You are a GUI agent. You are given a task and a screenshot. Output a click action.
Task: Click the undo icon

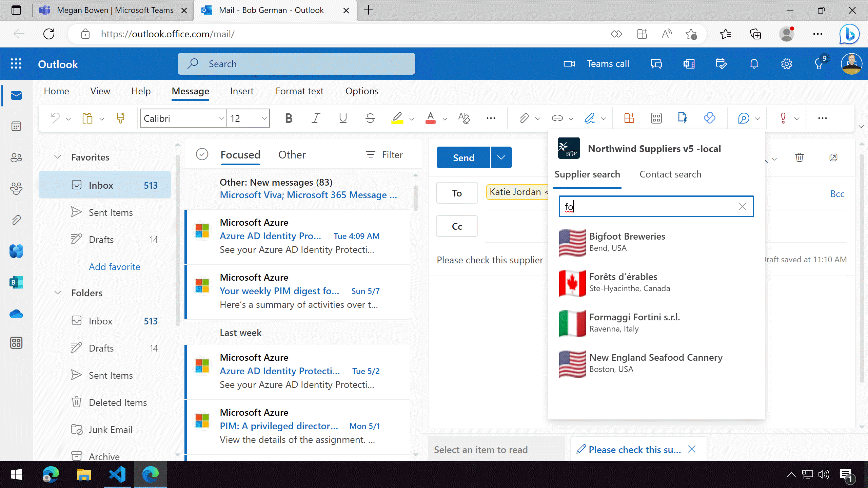point(55,118)
